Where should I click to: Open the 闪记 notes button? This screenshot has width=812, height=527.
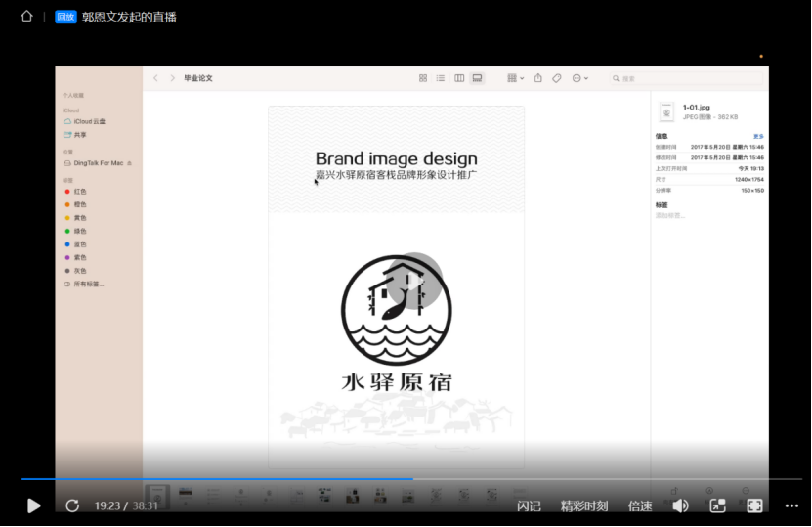[529, 505]
